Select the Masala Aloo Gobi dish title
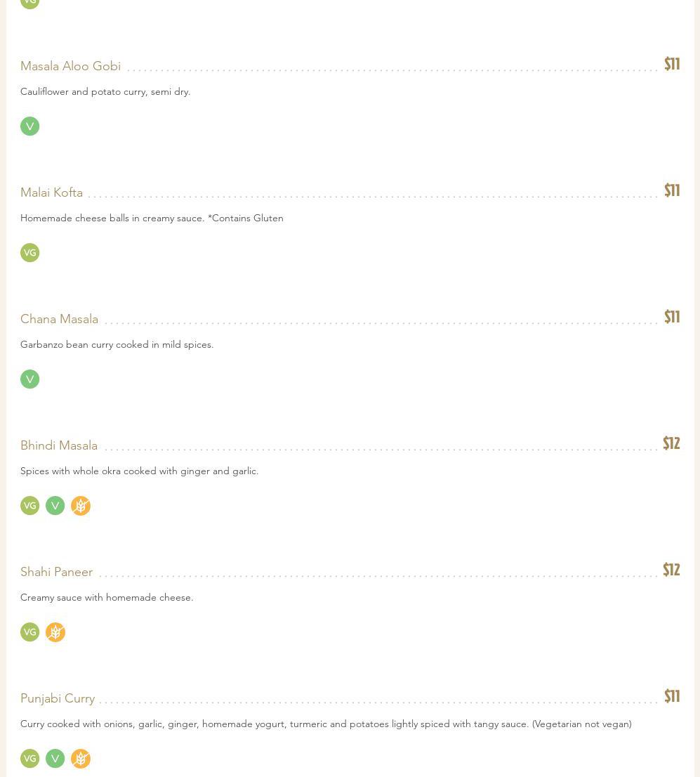Screen dimensions: 700x777 click(x=70, y=66)
